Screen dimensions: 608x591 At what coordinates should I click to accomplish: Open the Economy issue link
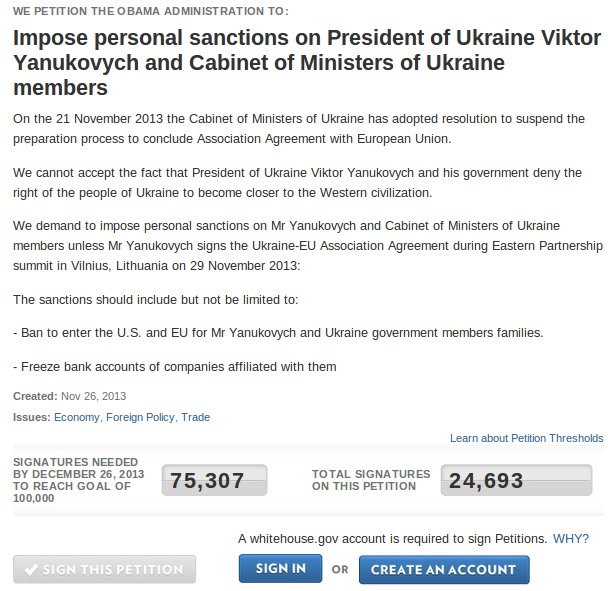77,417
